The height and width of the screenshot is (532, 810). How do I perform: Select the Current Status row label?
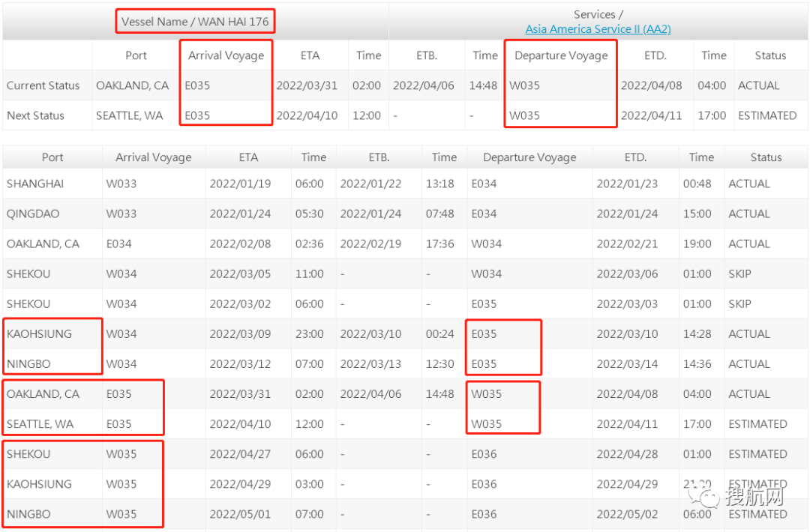point(43,85)
